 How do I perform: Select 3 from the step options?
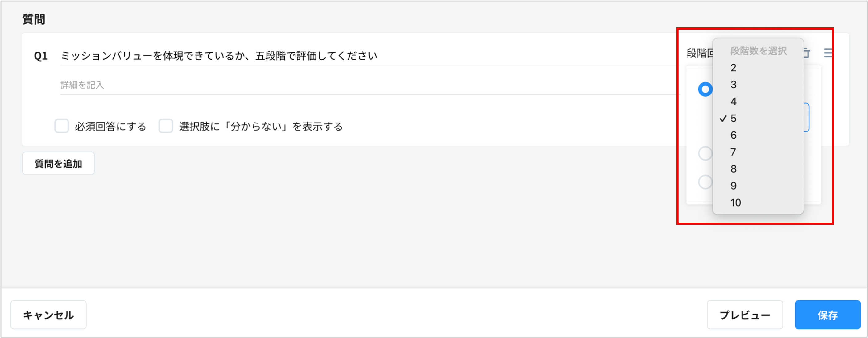[733, 85]
